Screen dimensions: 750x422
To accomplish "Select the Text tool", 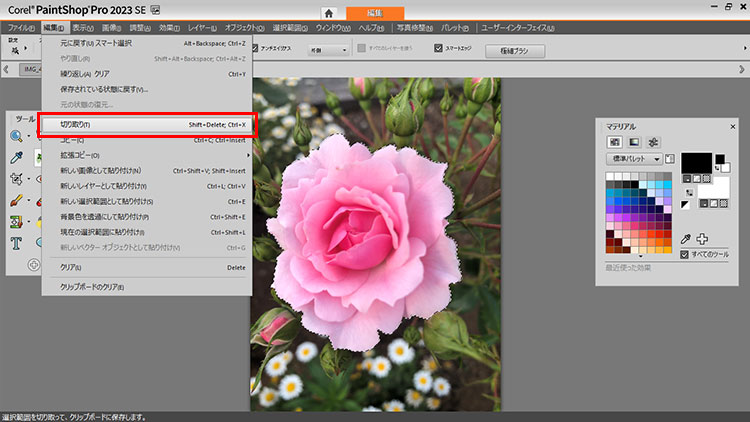I will 17,242.
